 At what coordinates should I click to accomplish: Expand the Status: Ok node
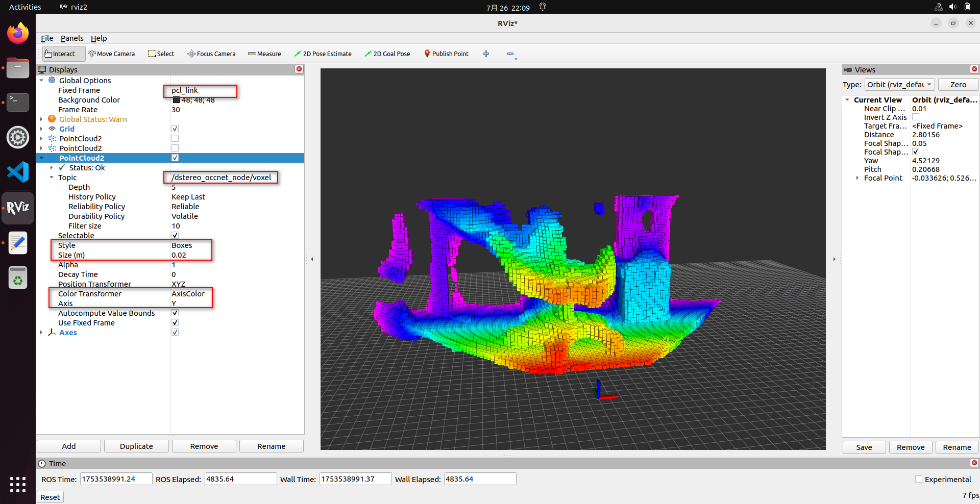(x=52, y=167)
